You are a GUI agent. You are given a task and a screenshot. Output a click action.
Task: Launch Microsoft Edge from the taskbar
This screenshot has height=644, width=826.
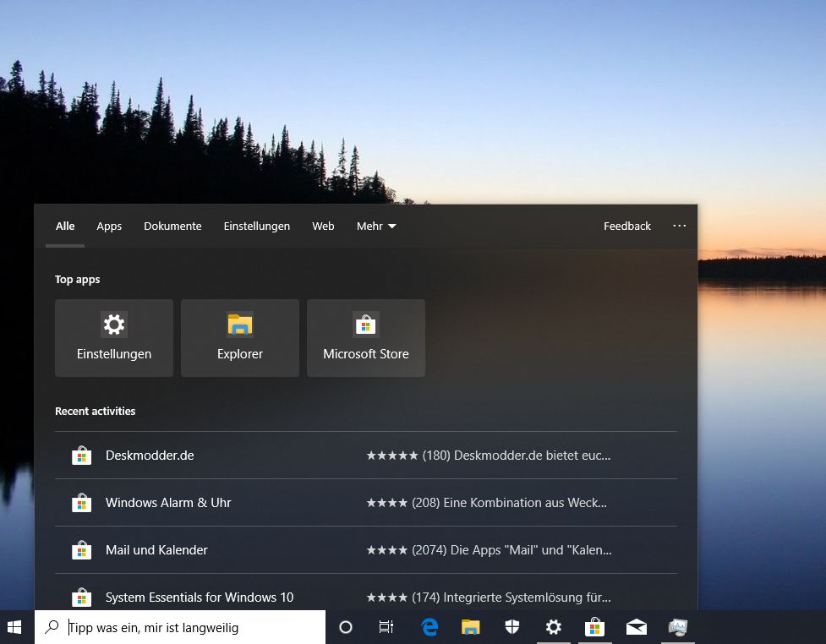click(429, 627)
